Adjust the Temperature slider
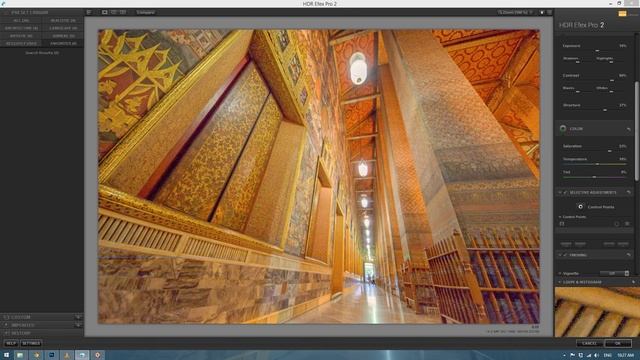Screen dimensions: 640x360 pyautogui.click(x=594, y=164)
